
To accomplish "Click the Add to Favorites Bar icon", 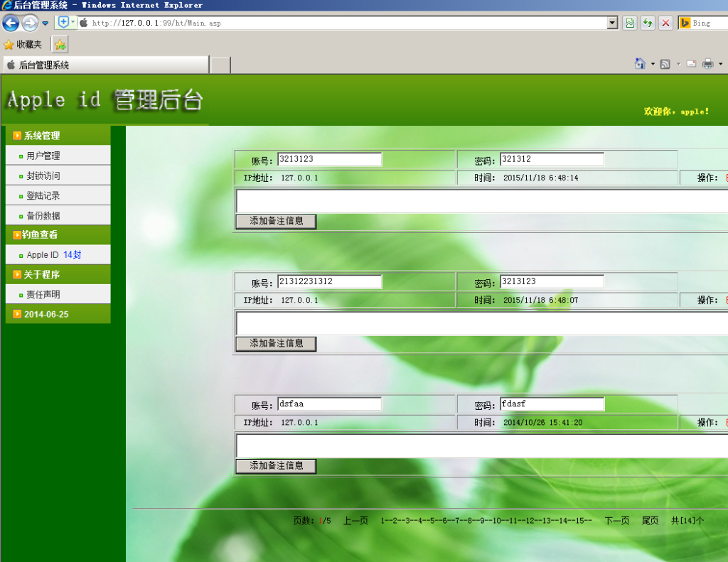I will point(60,45).
